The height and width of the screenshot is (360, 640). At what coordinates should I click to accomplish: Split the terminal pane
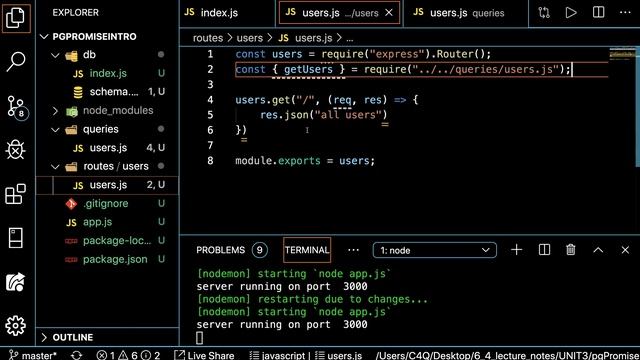tap(544, 250)
